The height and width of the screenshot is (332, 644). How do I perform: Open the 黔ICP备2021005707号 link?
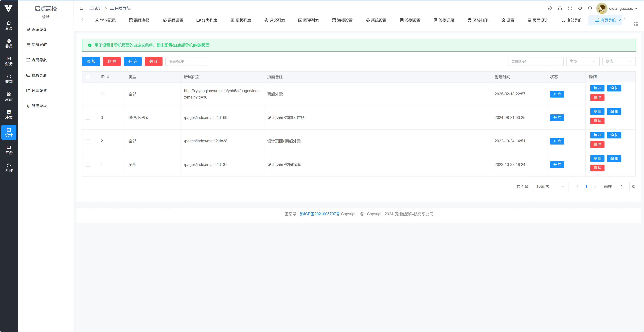(x=319, y=214)
